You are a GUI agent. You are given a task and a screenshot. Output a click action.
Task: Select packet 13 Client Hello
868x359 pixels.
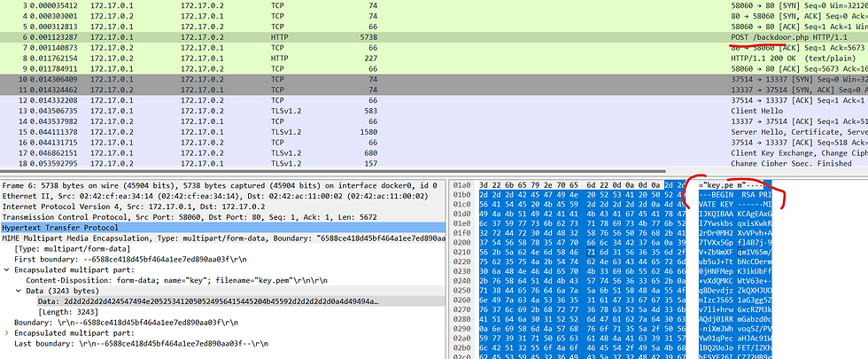tap(434, 111)
